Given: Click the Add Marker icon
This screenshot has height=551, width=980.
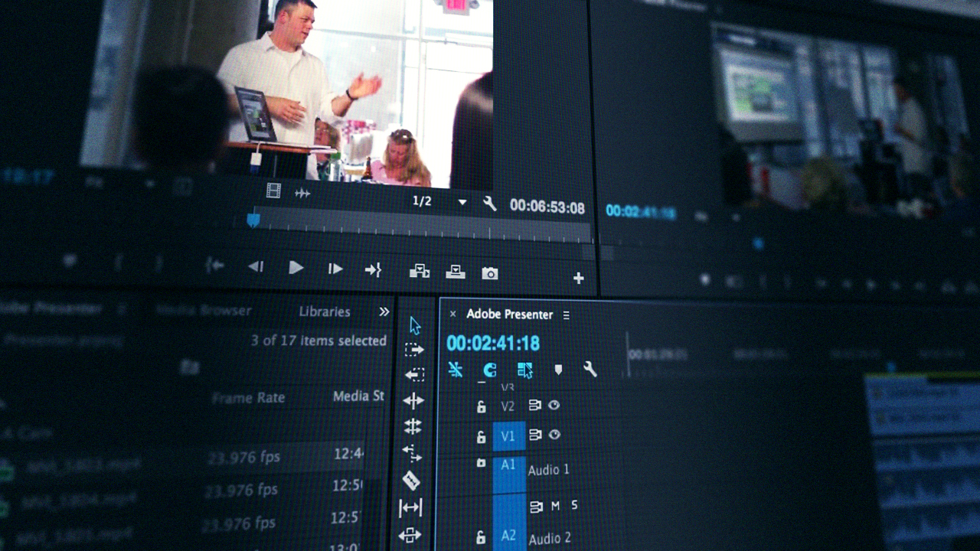Looking at the screenshot, I should 558,370.
